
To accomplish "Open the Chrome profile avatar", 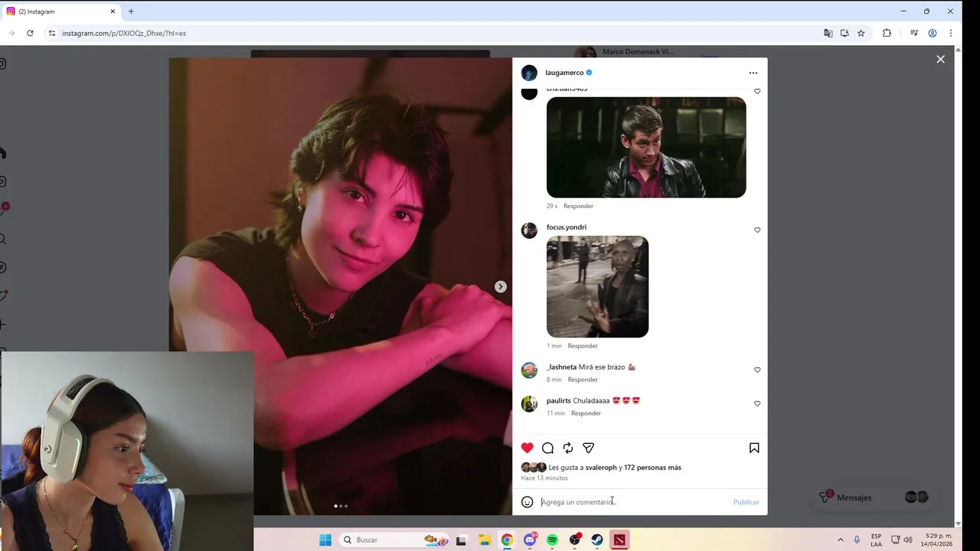I will [x=933, y=33].
